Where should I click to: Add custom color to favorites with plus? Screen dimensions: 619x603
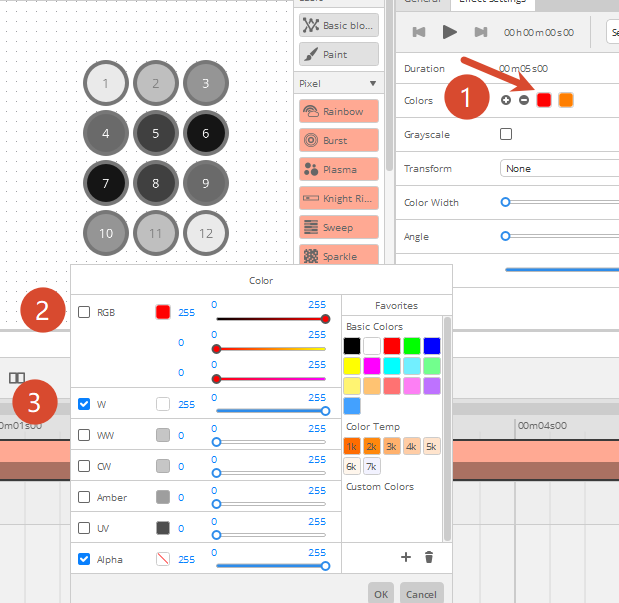click(x=406, y=557)
